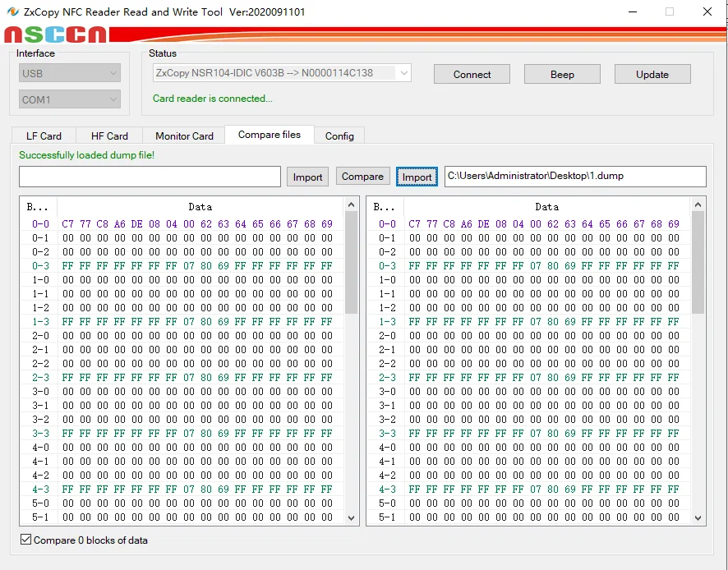The width and height of the screenshot is (728, 570).
Task: Select row 3-3 in the second data table
Action: point(529,433)
